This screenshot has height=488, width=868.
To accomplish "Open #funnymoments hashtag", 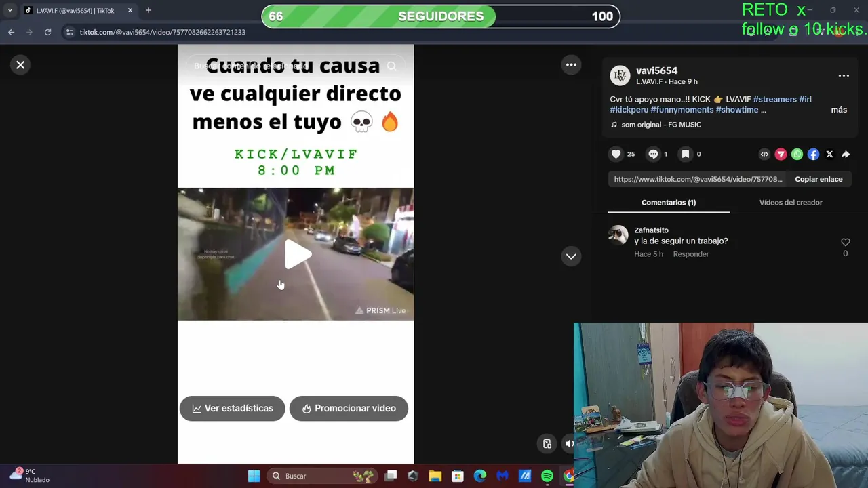I will [682, 110].
